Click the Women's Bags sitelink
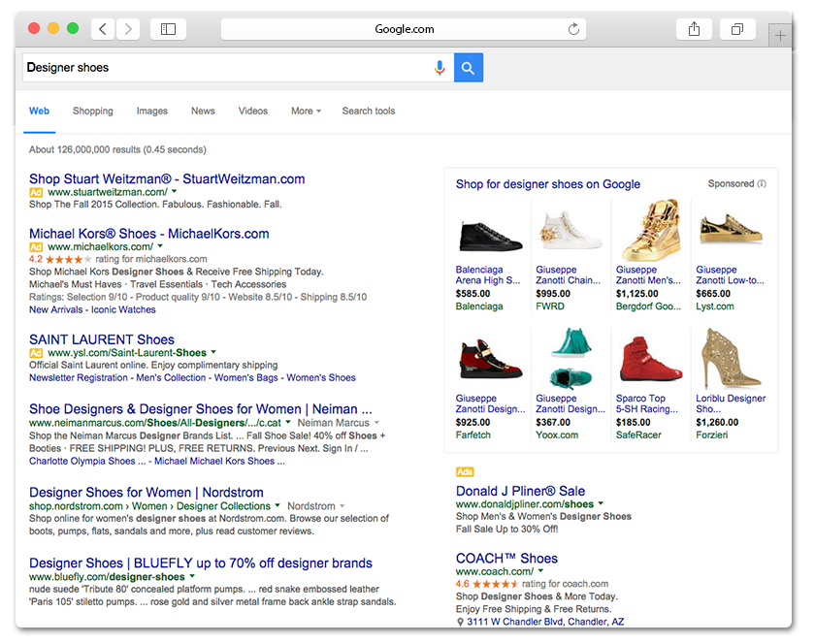This screenshot has width=815, height=644. [246, 378]
